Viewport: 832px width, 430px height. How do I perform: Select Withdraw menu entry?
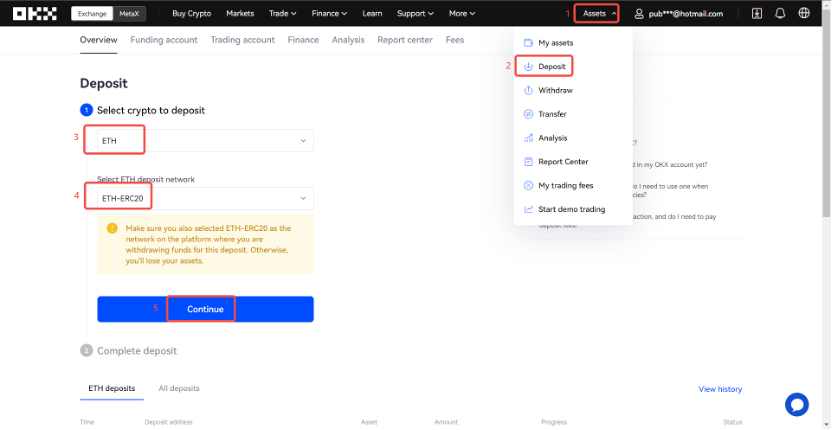tap(573, 90)
